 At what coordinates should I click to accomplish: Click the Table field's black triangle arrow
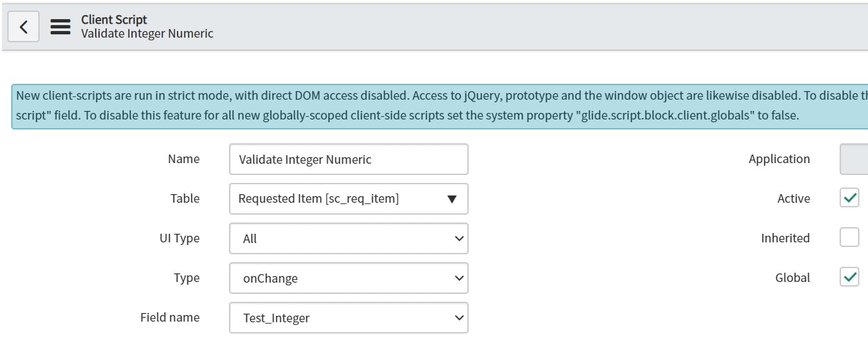(x=451, y=199)
